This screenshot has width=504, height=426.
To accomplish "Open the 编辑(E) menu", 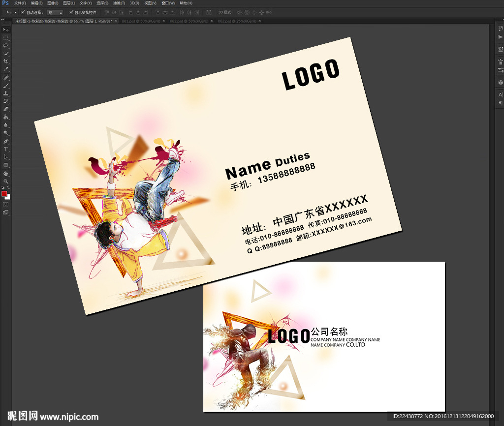I will tap(36, 3).
